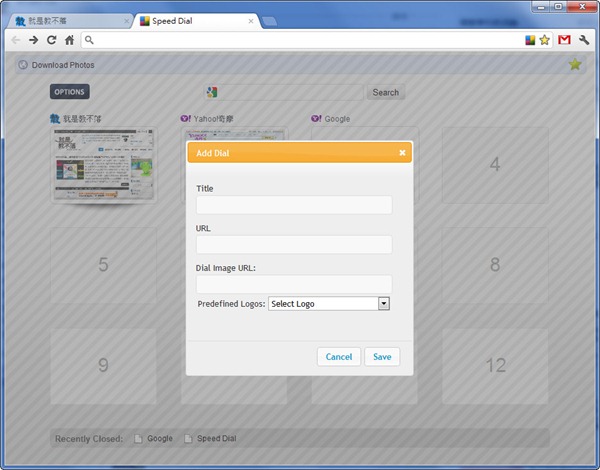Click the address bar magnifier icon

(89, 40)
